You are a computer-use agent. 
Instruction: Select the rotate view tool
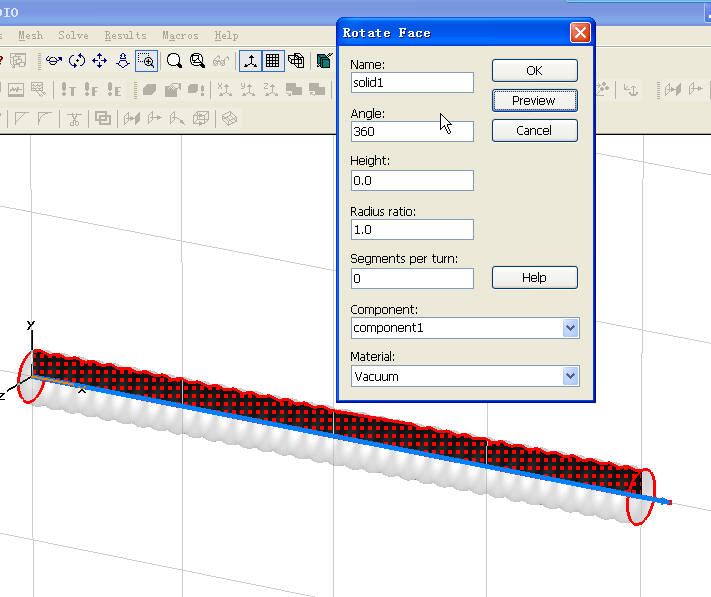click(x=53, y=61)
